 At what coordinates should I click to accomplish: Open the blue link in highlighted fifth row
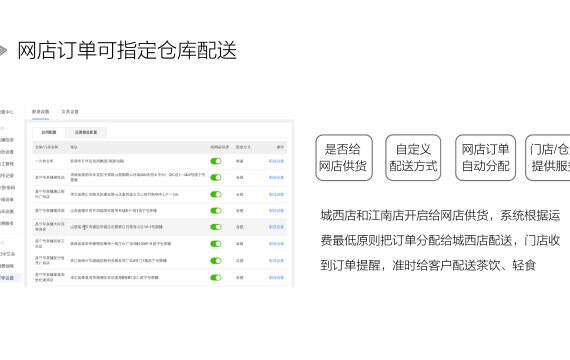click(276, 227)
